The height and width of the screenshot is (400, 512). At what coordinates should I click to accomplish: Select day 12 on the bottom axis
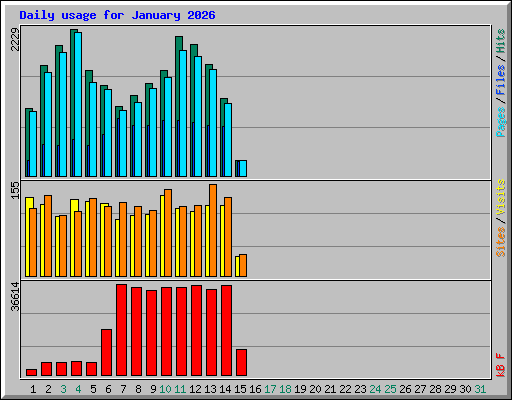[195, 389]
